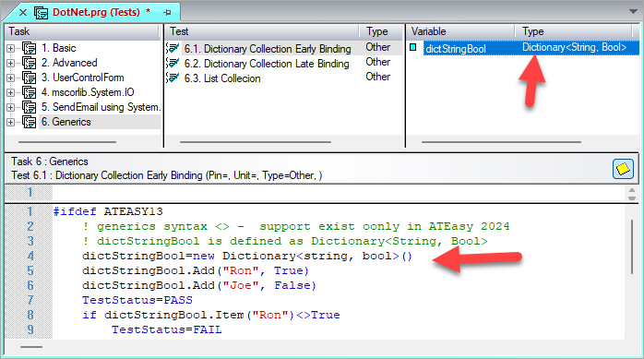Click the Test column header

[x=262, y=31]
